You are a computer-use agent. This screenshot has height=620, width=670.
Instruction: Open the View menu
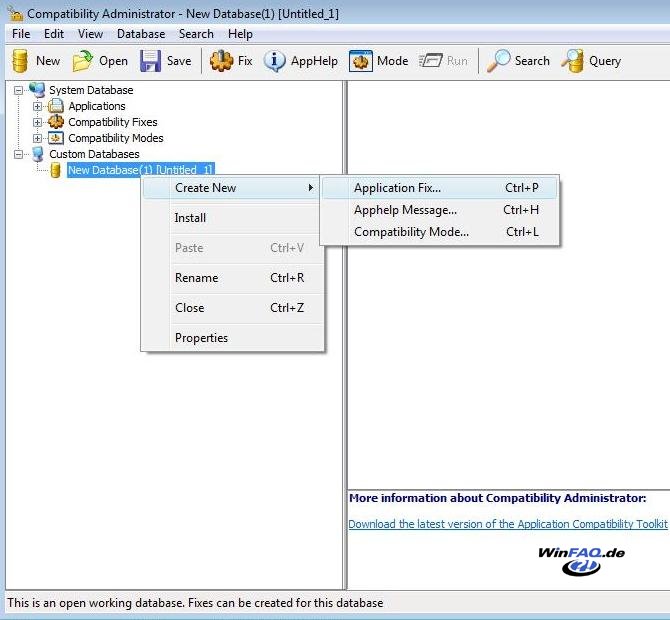pos(90,34)
